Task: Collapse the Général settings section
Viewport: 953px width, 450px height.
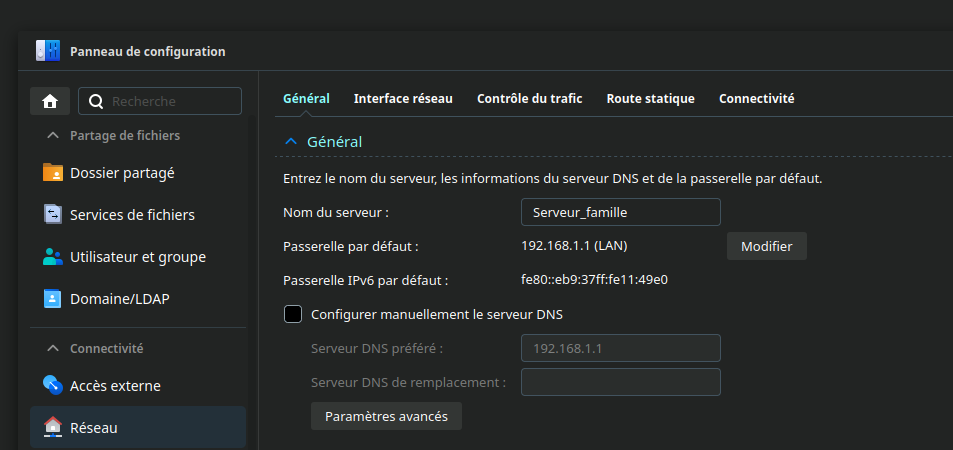Action: (x=291, y=142)
